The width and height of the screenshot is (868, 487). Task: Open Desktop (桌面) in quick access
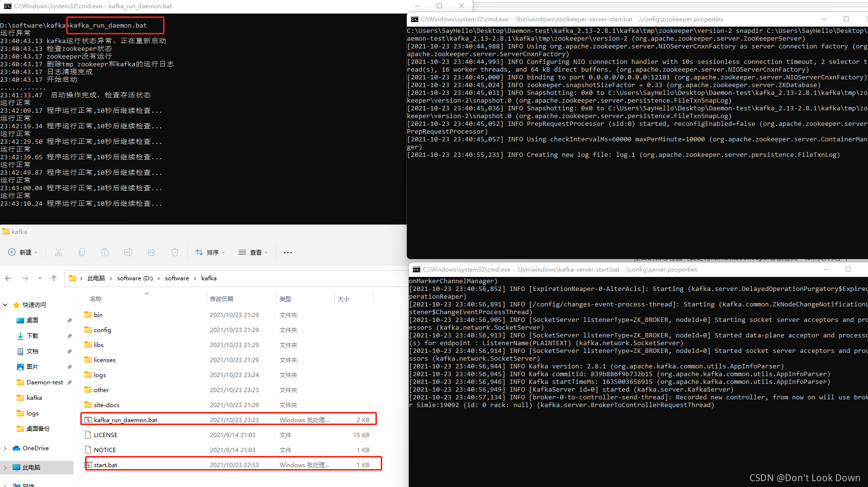click(x=32, y=320)
